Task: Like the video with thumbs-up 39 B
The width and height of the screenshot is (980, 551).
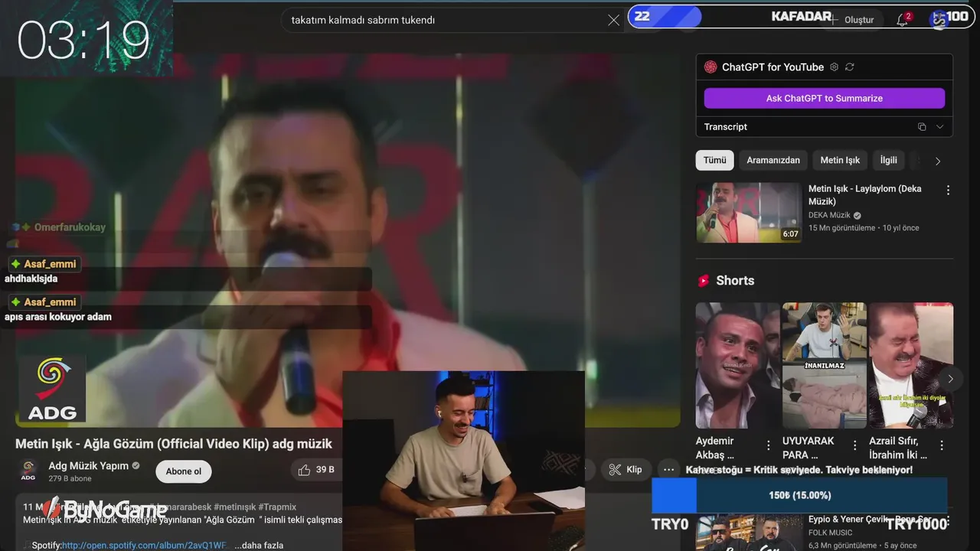Action: point(316,470)
